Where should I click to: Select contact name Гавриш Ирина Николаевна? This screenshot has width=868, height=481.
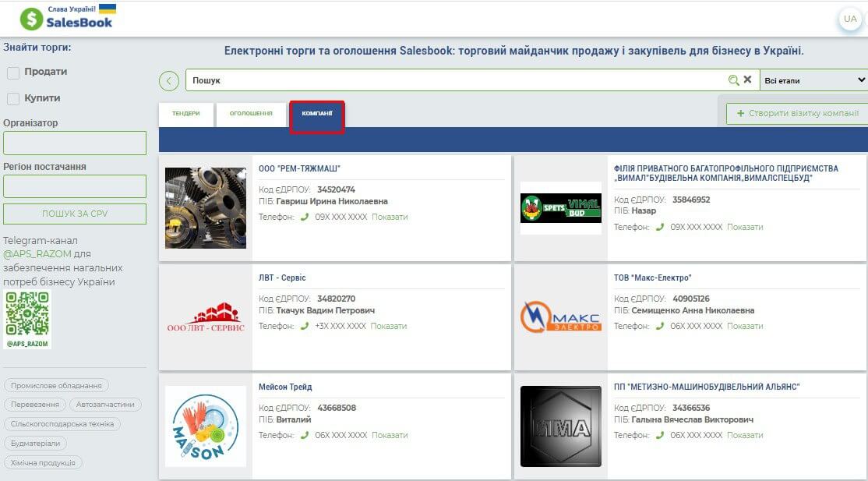(x=332, y=201)
